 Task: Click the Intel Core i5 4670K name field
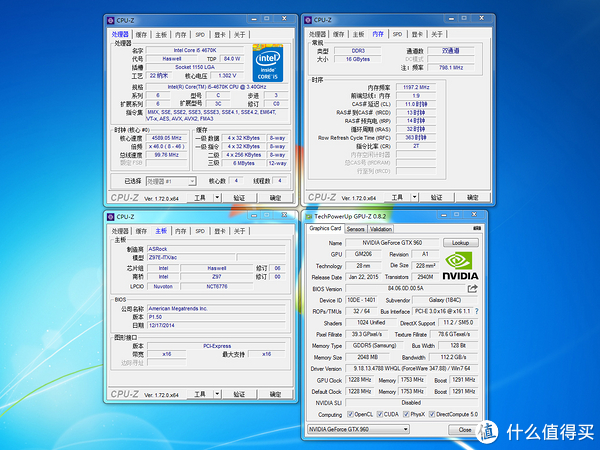coord(195,50)
